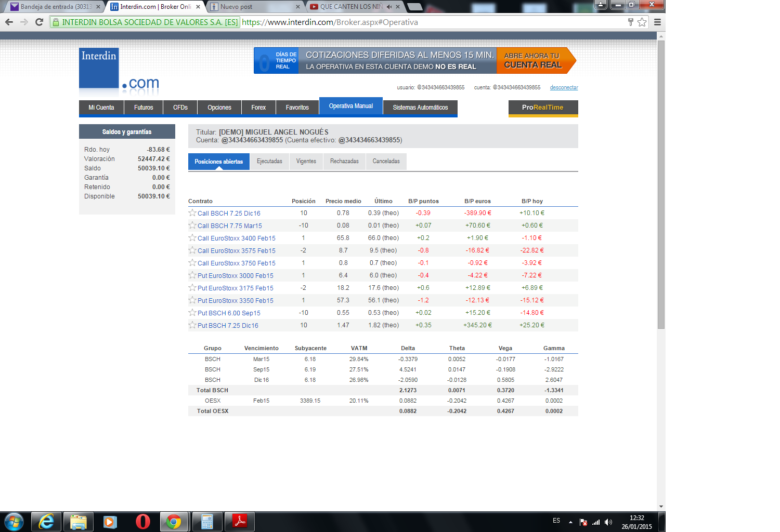
Task: Click the SSL padlock in the address bar
Action: tap(56, 22)
